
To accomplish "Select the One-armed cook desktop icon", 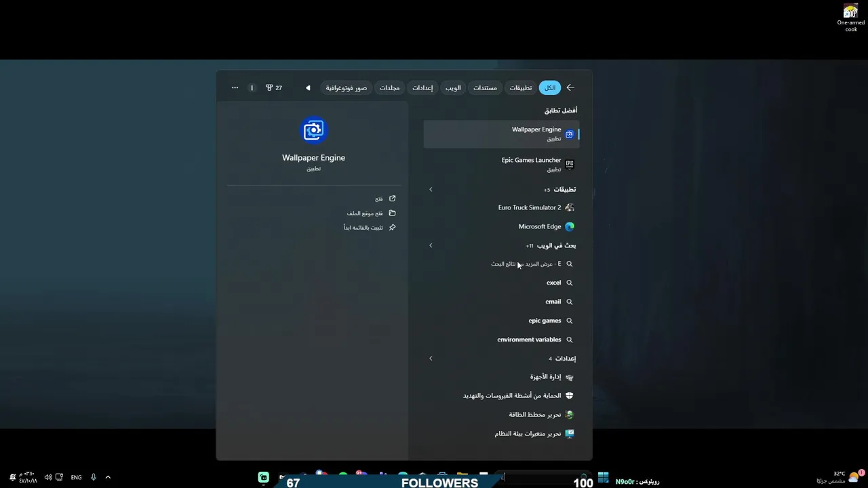I will (x=851, y=17).
